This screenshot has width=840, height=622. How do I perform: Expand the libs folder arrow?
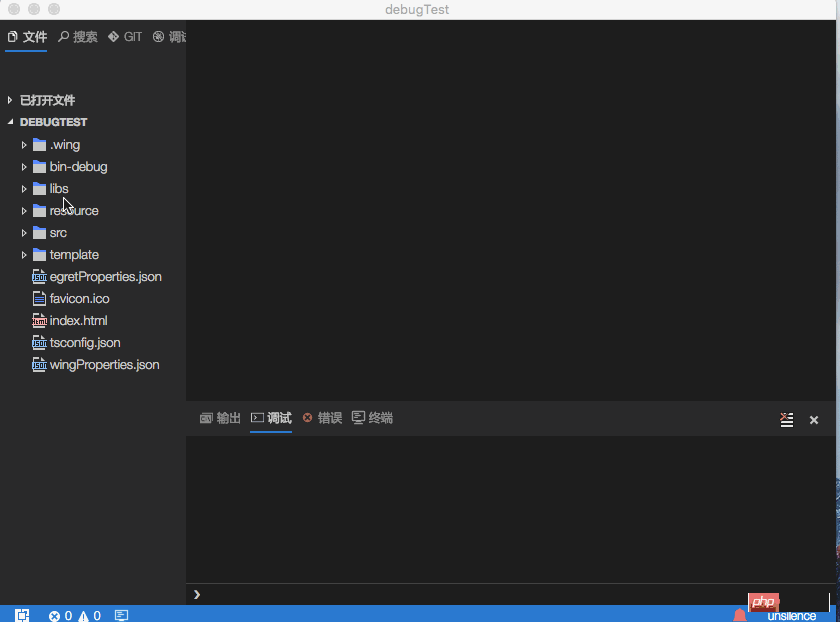24,189
